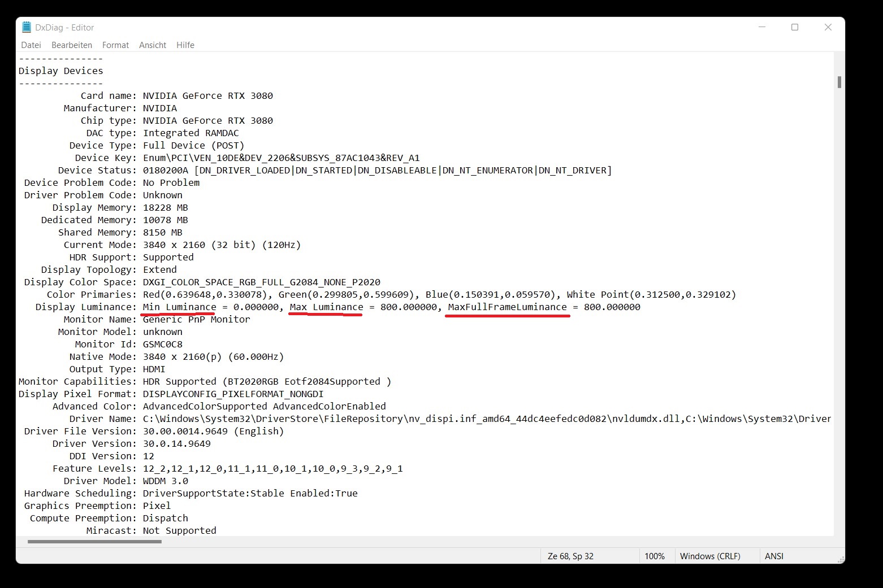Click the Device Key Enum\PCI value

pyautogui.click(x=282, y=158)
